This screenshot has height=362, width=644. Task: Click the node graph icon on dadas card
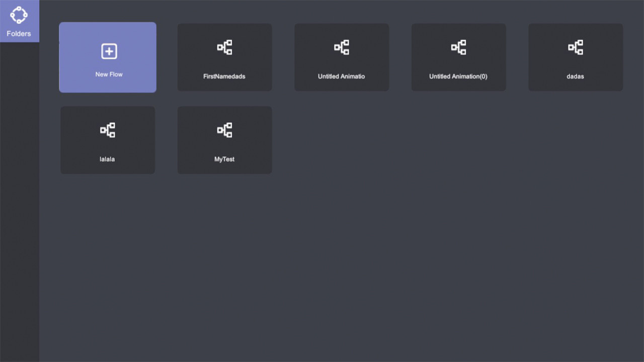pos(575,47)
